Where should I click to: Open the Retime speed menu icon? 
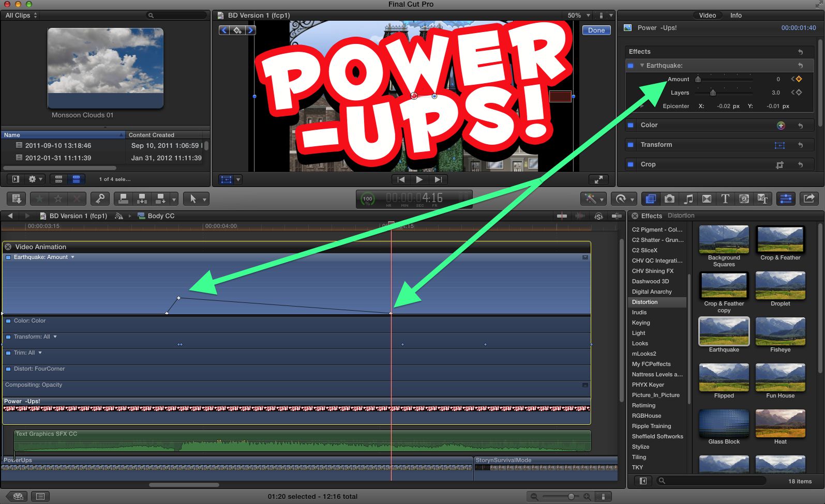[624, 199]
